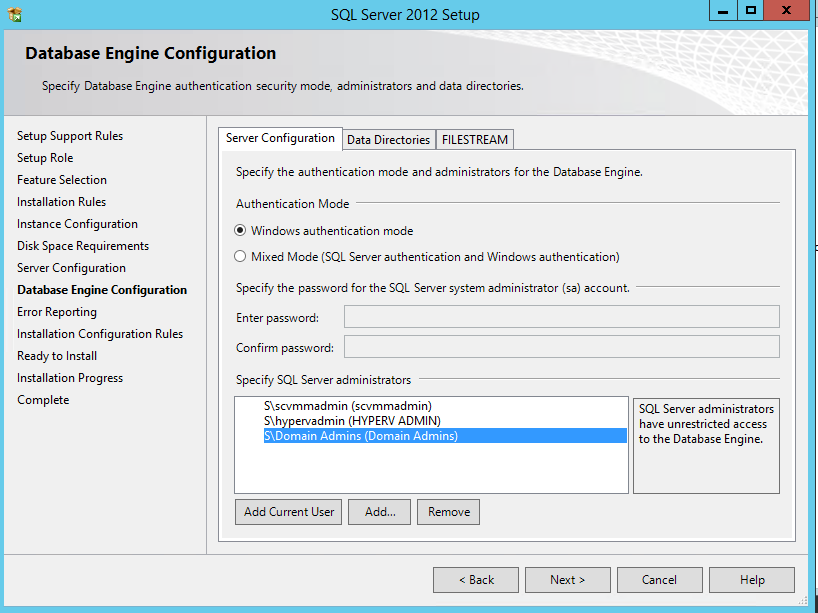Maximize the SQL Server Setup window
818x613 pixels.
coord(751,10)
